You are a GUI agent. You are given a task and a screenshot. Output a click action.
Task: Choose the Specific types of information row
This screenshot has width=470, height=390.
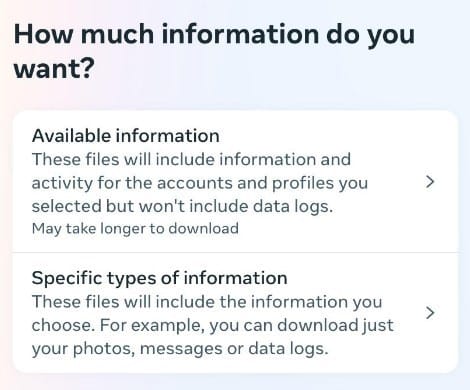click(x=235, y=313)
